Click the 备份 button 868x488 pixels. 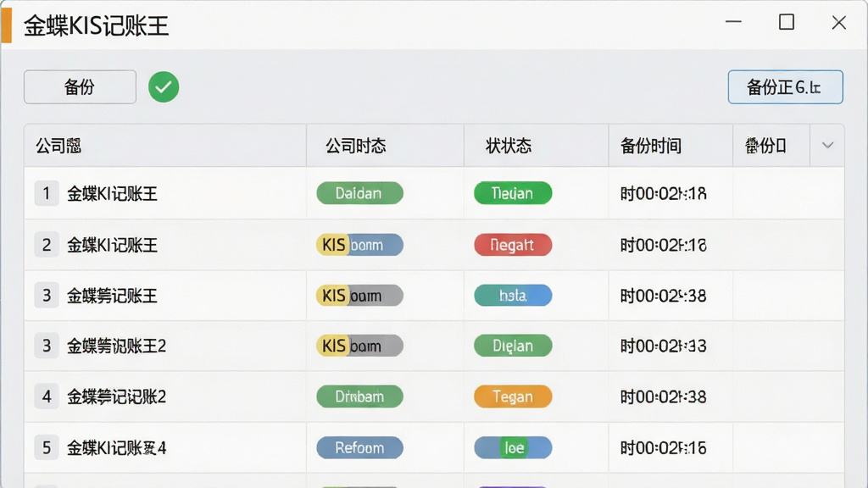click(x=80, y=87)
